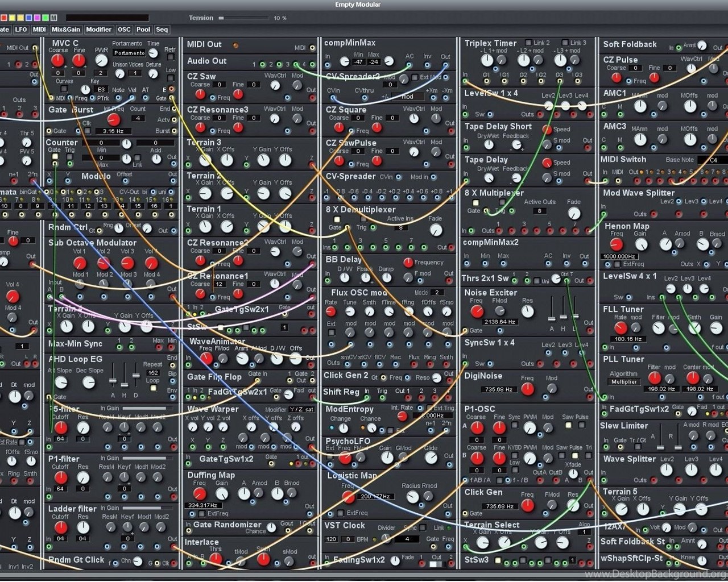Image resolution: width=728 pixels, height=582 pixels.
Task: Select the blue cable color swatch
Action: click(29, 18)
